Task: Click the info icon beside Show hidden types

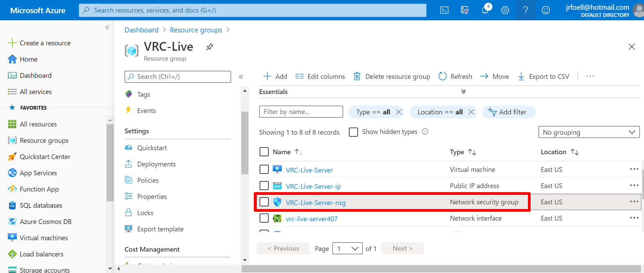Action: [x=425, y=132]
